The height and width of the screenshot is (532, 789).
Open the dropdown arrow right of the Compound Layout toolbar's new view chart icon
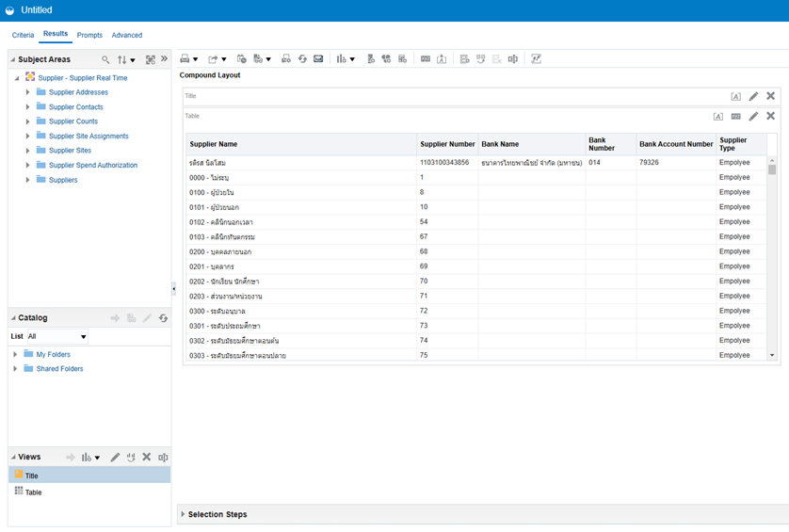click(352, 59)
